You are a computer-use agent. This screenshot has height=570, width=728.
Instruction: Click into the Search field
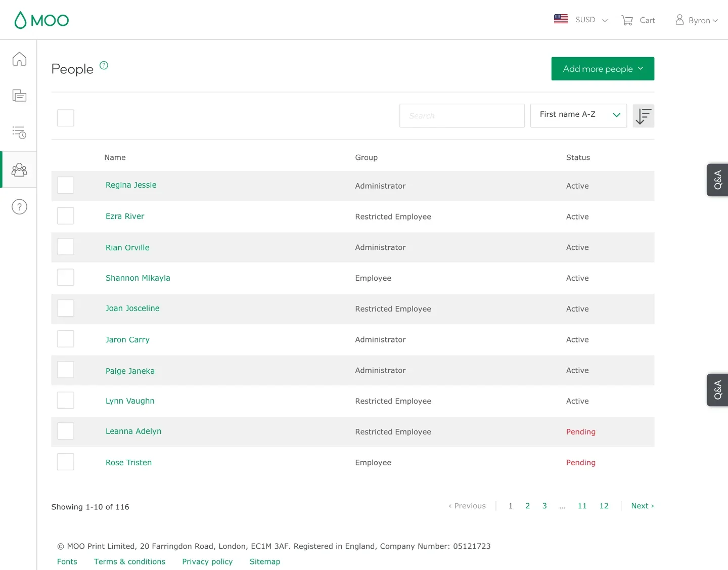click(462, 116)
